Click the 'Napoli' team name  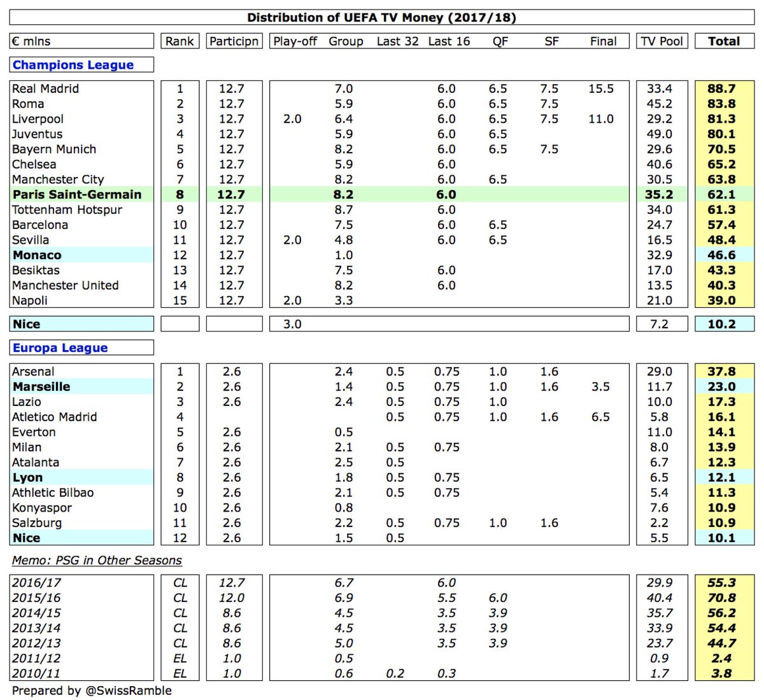[29, 300]
